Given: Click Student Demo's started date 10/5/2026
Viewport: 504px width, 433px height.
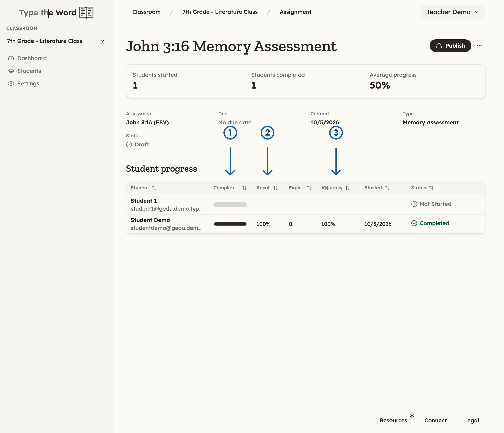Looking at the screenshot, I should (x=378, y=224).
